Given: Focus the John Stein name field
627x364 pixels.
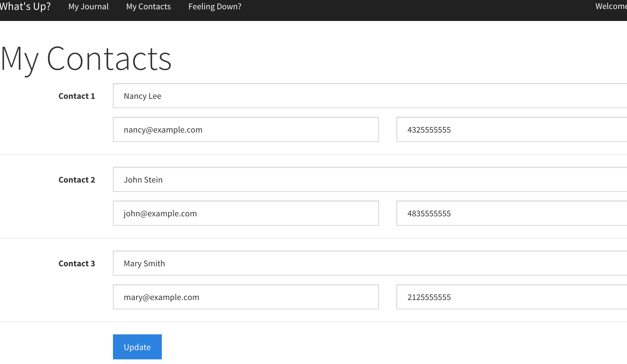Looking at the screenshot, I should pyautogui.click(x=370, y=180).
